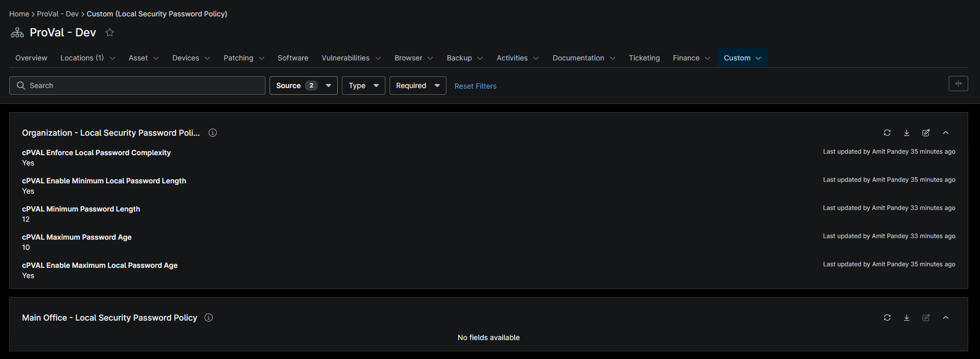Switch to the Software tab
The height and width of the screenshot is (359, 980).
[293, 58]
